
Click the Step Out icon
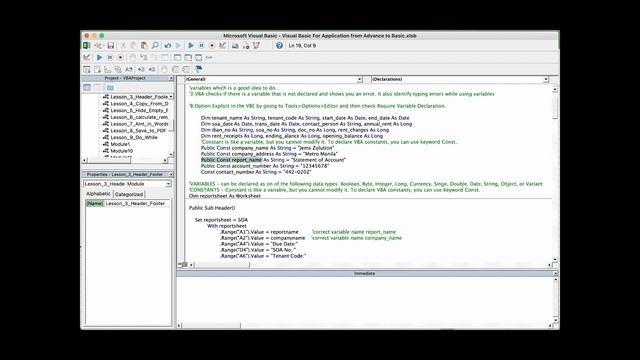(164, 57)
